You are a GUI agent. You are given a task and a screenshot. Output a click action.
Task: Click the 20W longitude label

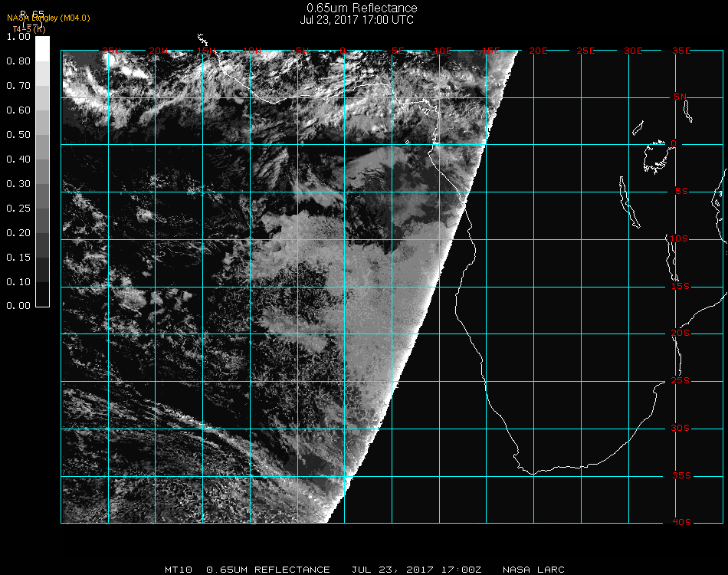coord(159,51)
